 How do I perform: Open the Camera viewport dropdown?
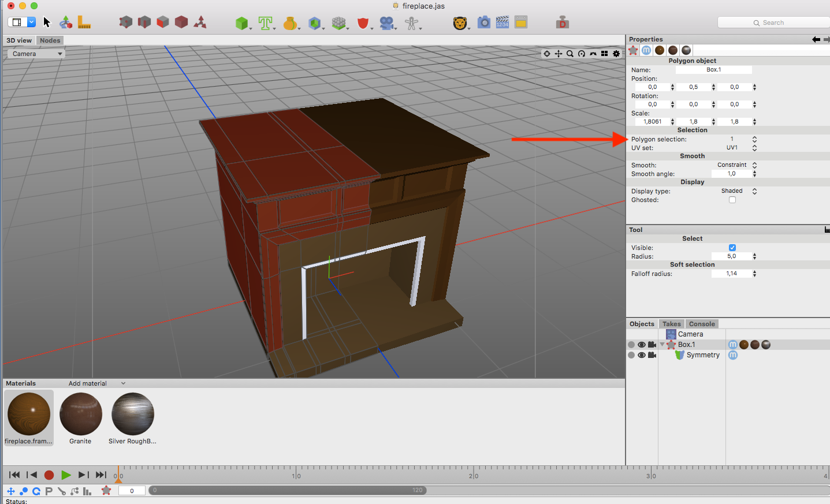click(x=35, y=53)
